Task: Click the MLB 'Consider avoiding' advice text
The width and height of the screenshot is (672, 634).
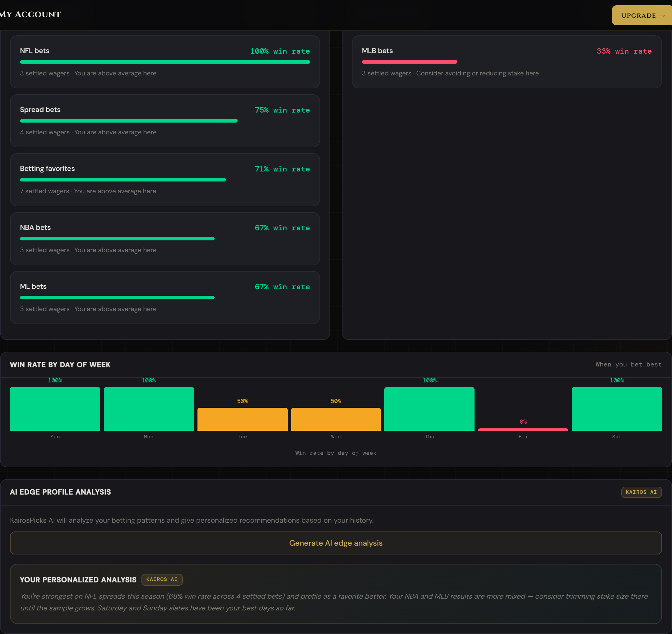Action: point(477,73)
